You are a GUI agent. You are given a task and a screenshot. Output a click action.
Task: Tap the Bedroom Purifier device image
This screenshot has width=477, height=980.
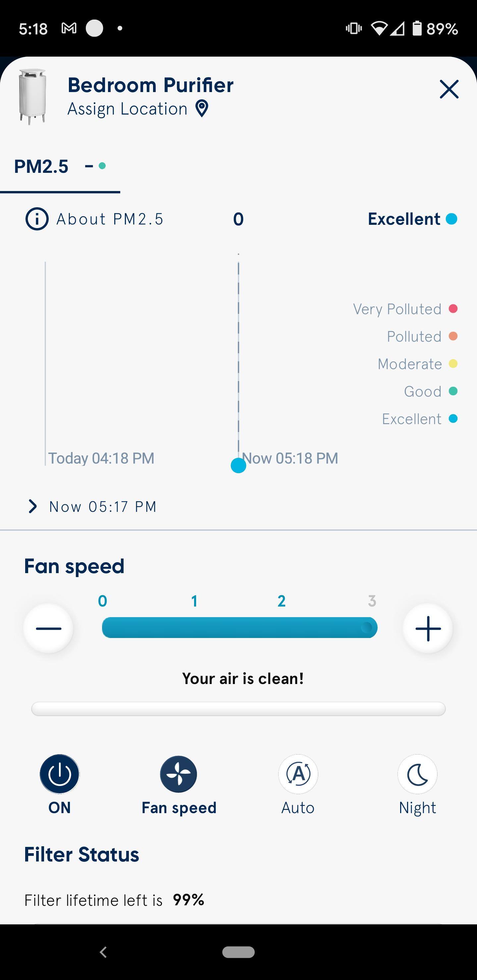point(33,97)
